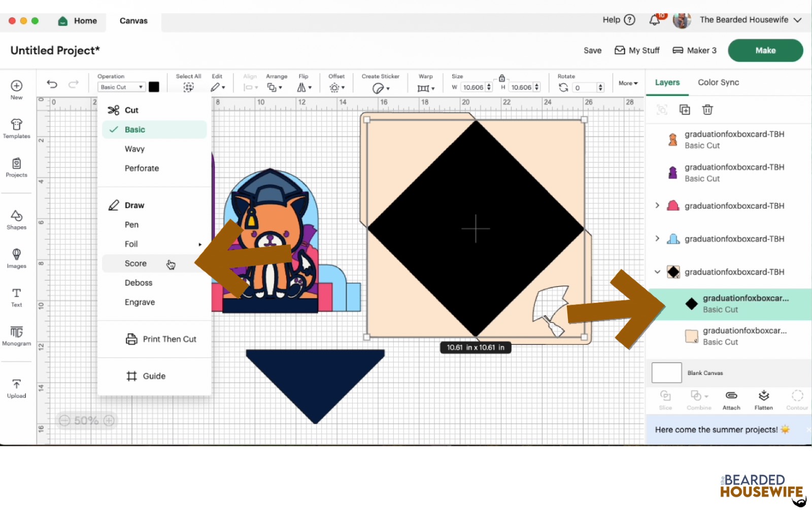Open the Monogram tool
The width and height of the screenshot is (812, 516).
pos(16,336)
